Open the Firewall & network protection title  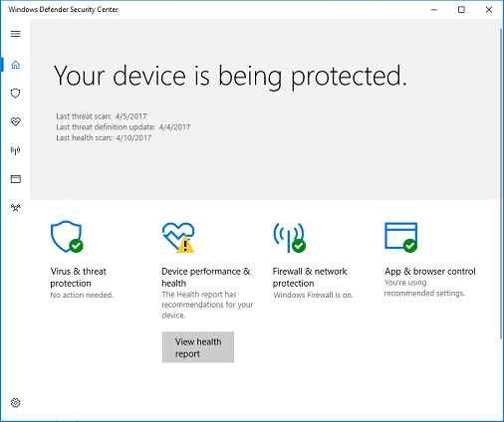[310, 278]
